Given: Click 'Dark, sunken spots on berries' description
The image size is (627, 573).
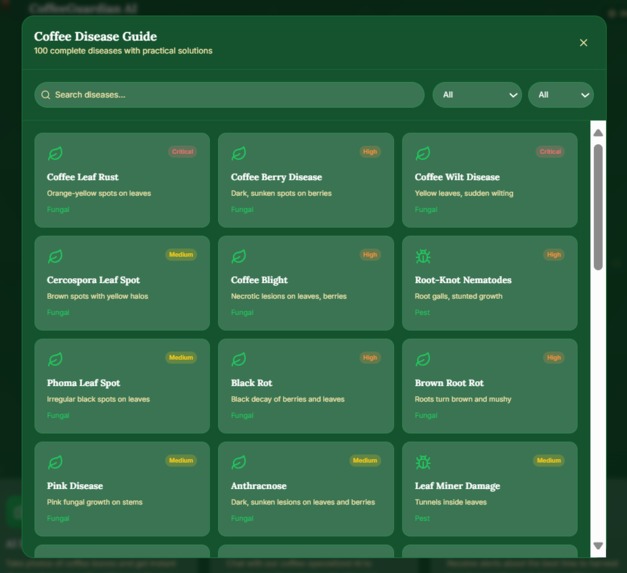Looking at the screenshot, I should [x=281, y=194].
